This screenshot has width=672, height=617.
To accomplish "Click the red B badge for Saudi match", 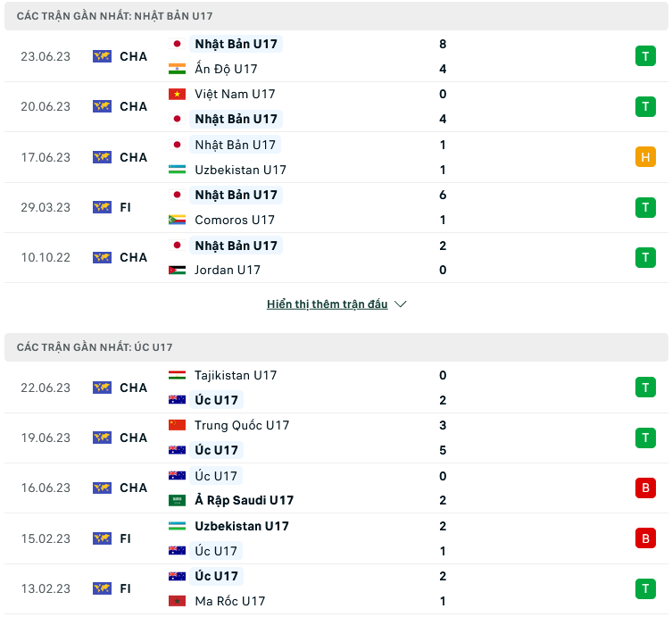I will coord(645,488).
